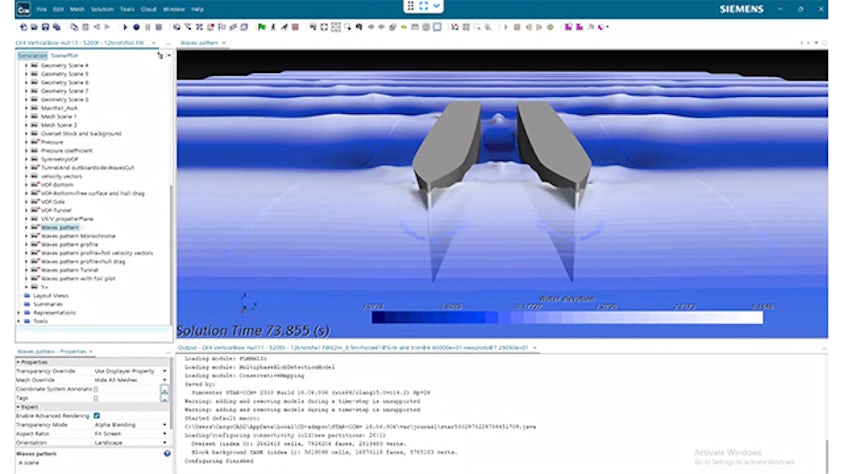
Task: Select Overset block and background scene
Action: point(81,133)
